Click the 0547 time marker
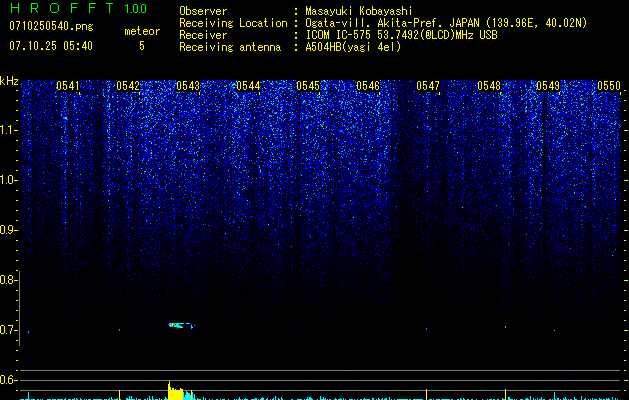The height and width of the screenshot is (400, 629). [428, 86]
